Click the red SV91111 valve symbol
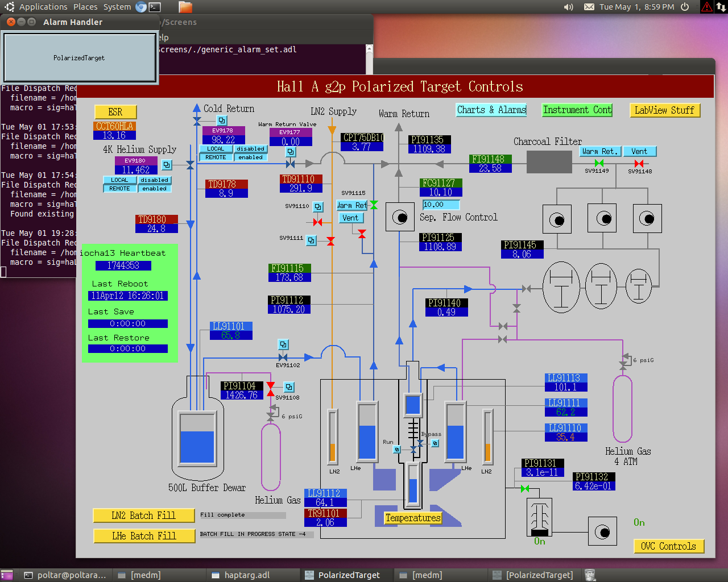Image resolution: width=728 pixels, height=582 pixels. (x=330, y=241)
